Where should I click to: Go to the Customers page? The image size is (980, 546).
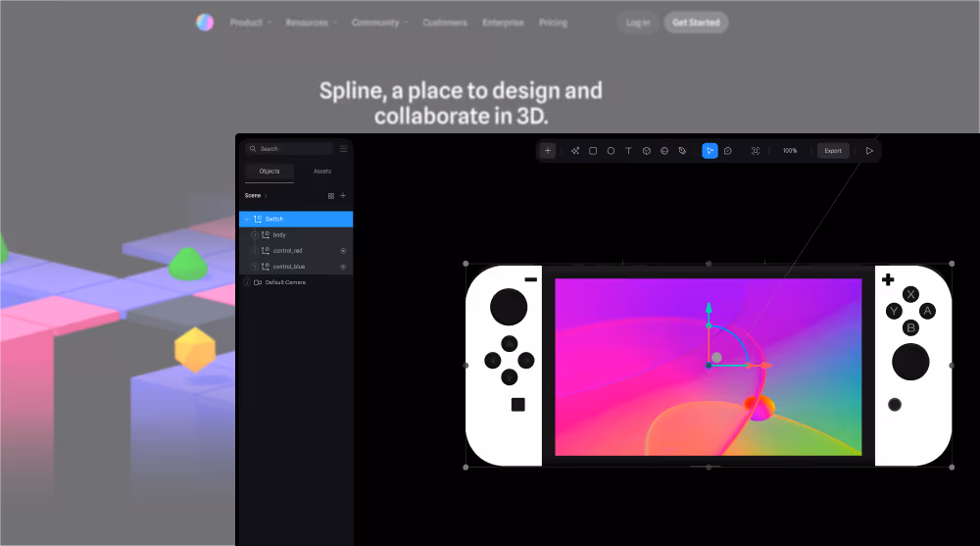tap(444, 23)
